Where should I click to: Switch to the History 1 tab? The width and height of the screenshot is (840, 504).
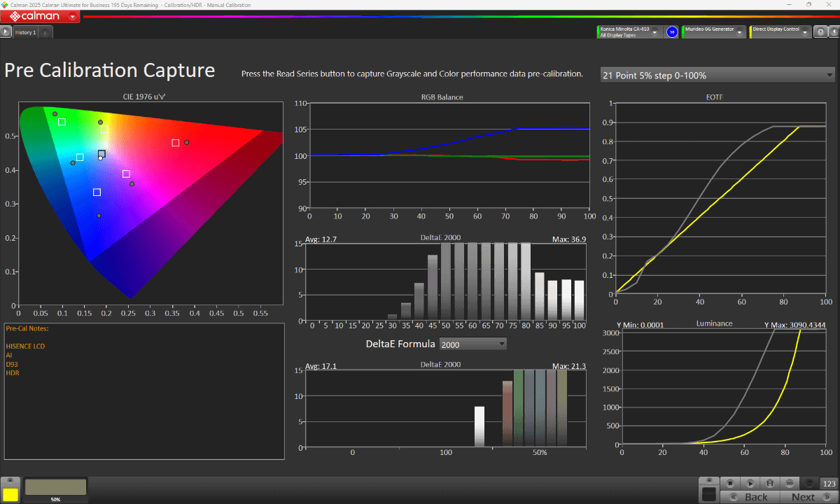pyautogui.click(x=25, y=32)
